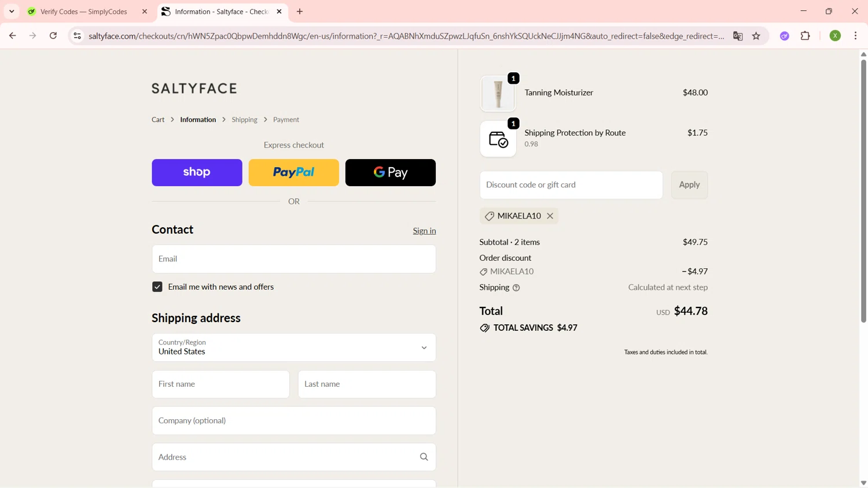868x488 pixels.
Task: Click the TOTAL SAVINGS tag icon
Action: pyautogui.click(x=484, y=328)
